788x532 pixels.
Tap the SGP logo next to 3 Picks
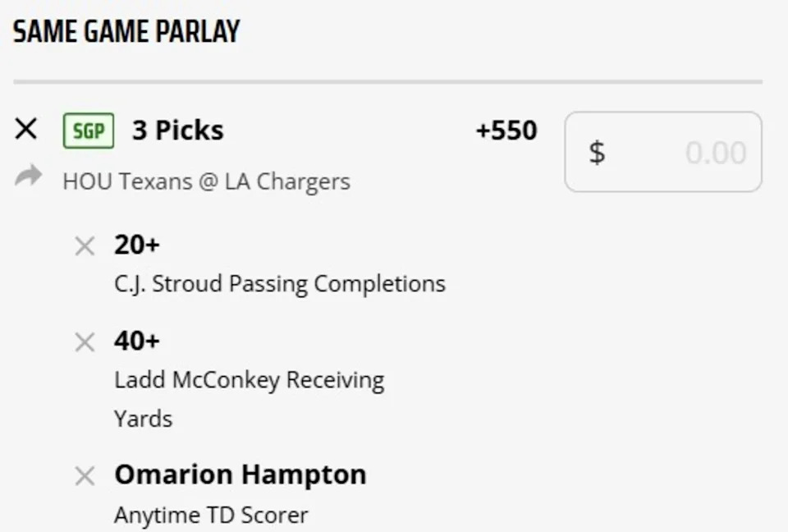tap(88, 130)
